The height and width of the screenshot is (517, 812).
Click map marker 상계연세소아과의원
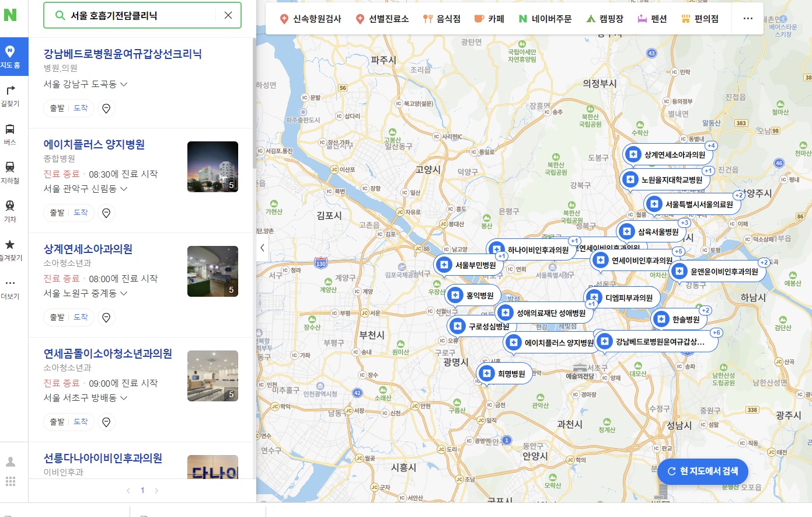(x=668, y=155)
